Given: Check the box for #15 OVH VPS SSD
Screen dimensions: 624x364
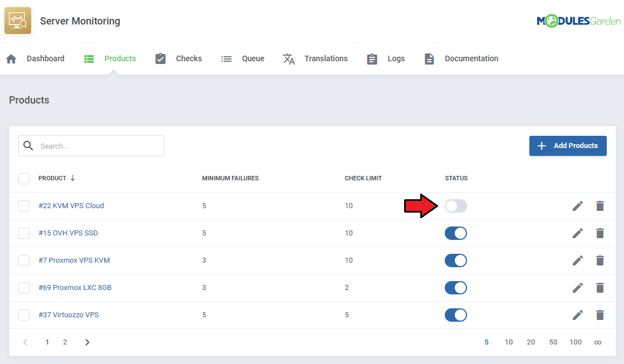Looking at the screenshot, I should (24, 233).
